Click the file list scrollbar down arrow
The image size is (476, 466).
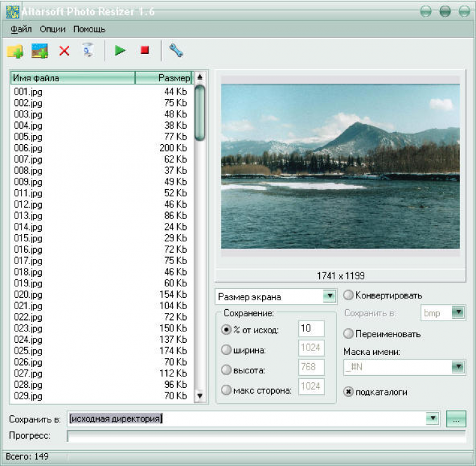[x=200, y=396]
